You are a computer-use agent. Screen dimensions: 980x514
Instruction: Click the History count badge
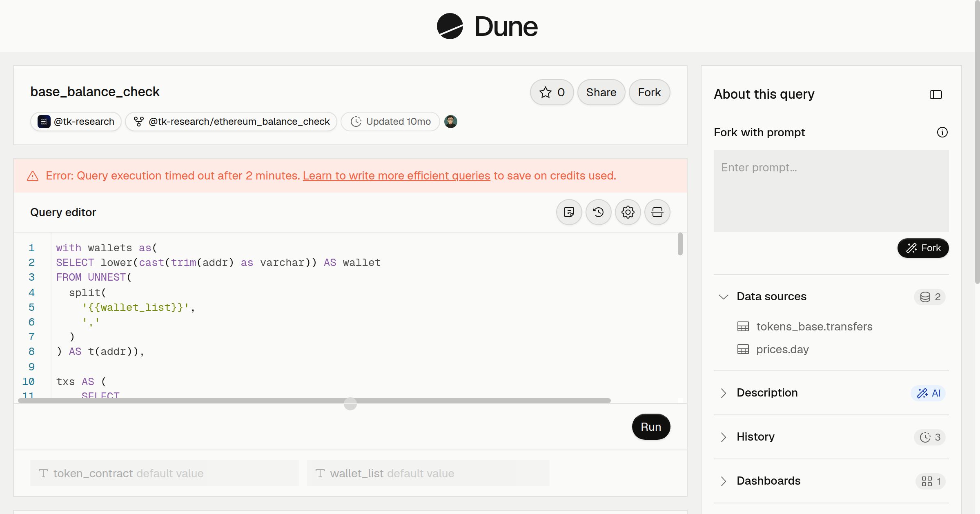[930, 437]
